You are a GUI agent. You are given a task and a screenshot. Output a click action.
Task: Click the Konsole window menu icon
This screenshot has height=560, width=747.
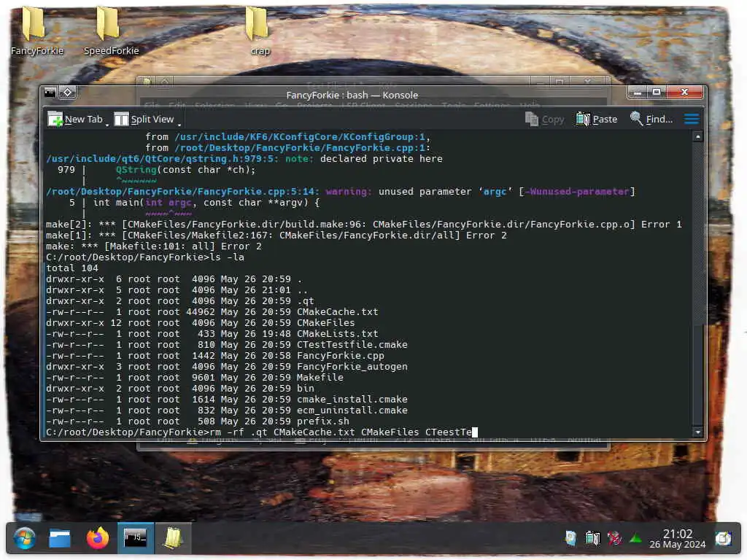[x=50, y=93]
